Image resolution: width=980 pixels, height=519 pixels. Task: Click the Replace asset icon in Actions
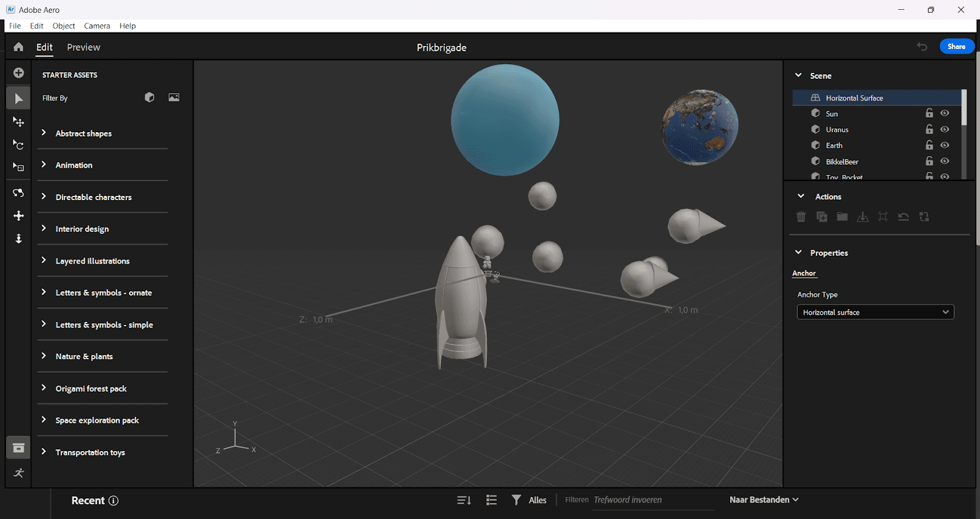[x=924, y=217]
